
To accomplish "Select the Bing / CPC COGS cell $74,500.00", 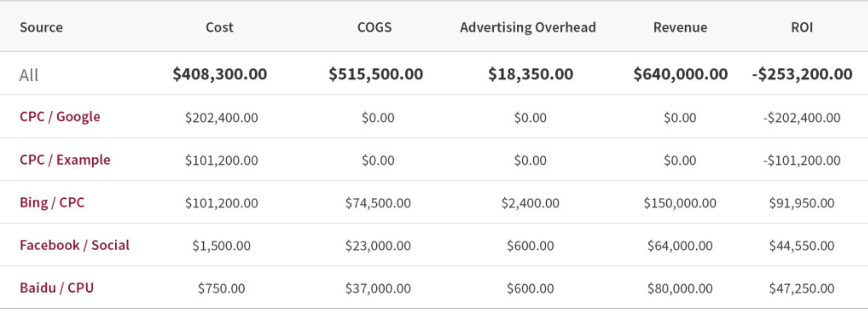I will 378,203.
